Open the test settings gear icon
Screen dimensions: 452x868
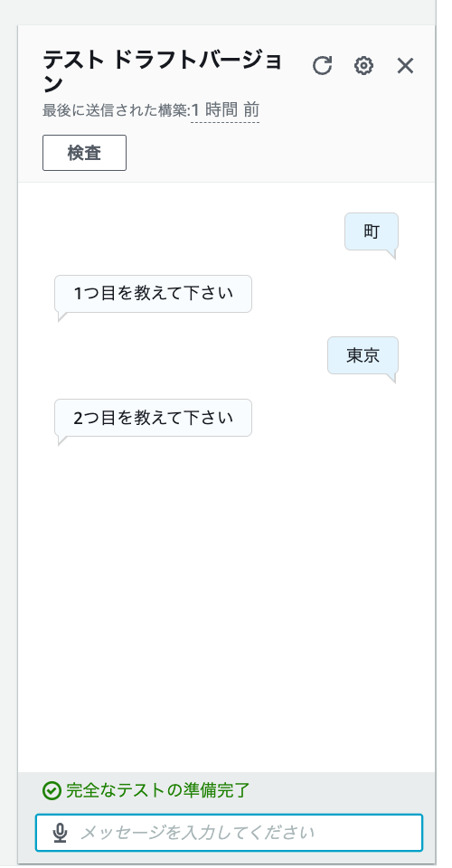point(363,66)
